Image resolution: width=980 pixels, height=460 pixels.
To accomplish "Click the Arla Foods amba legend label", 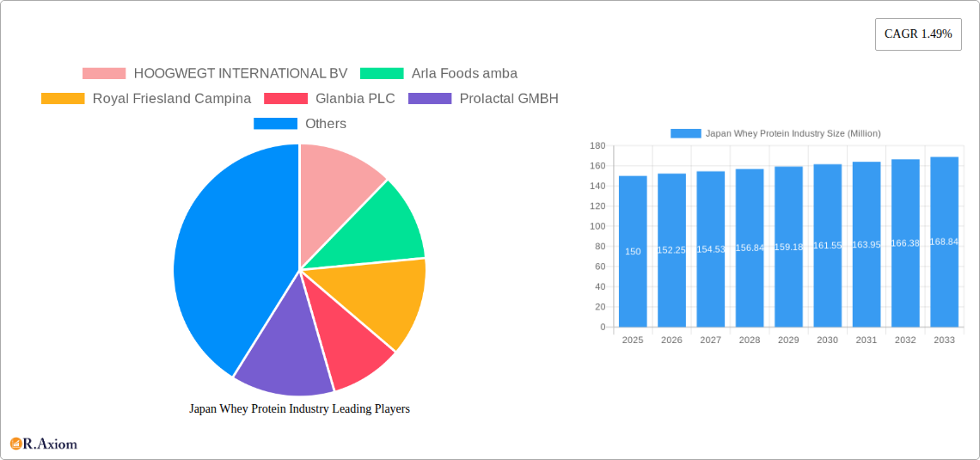I will (x=464, y=74).
